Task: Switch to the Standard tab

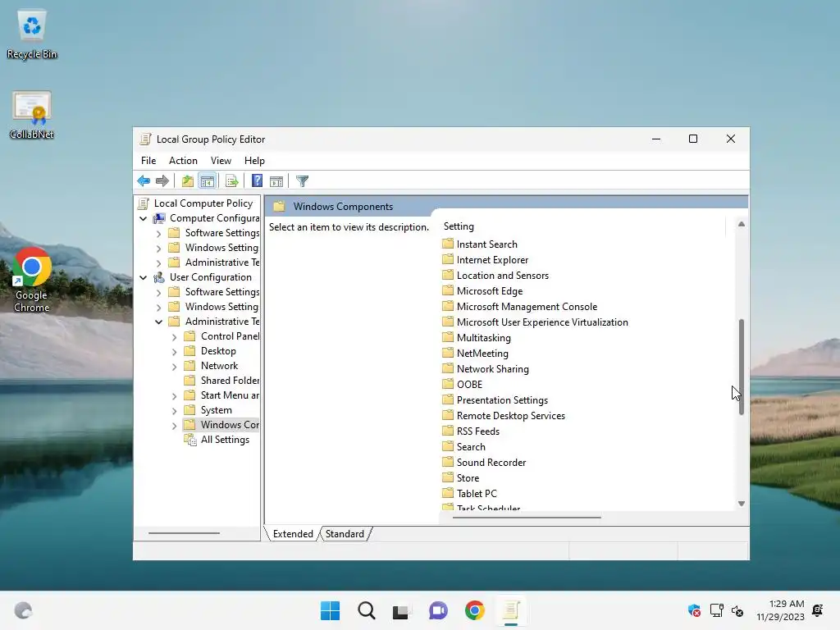Action: (x=345, y=533)
